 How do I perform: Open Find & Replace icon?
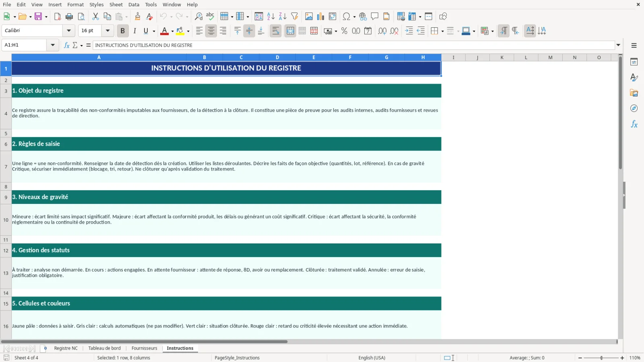198,16
